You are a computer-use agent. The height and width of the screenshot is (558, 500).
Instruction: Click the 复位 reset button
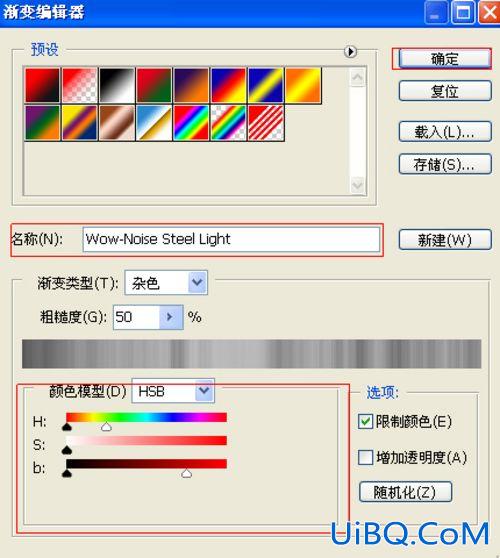445,91
